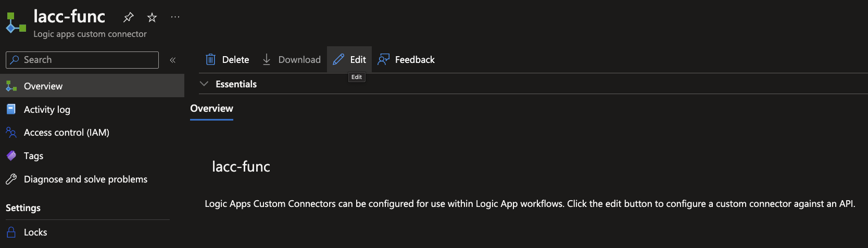Click the Feedback person icon

[x=384, y=59]
